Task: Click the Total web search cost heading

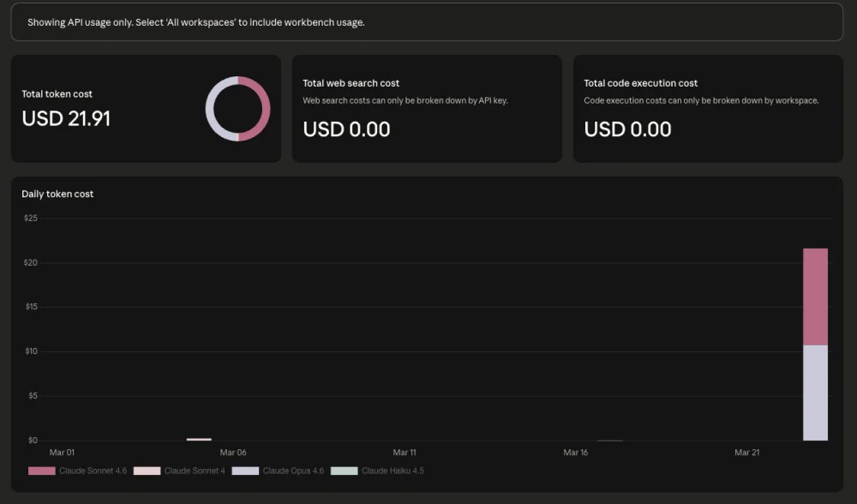Action: (351, 83)
